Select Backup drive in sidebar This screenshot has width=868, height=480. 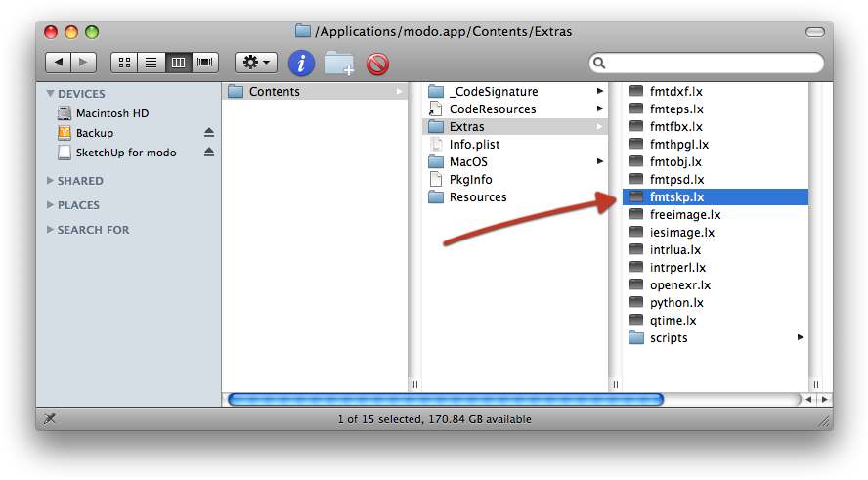95,133
